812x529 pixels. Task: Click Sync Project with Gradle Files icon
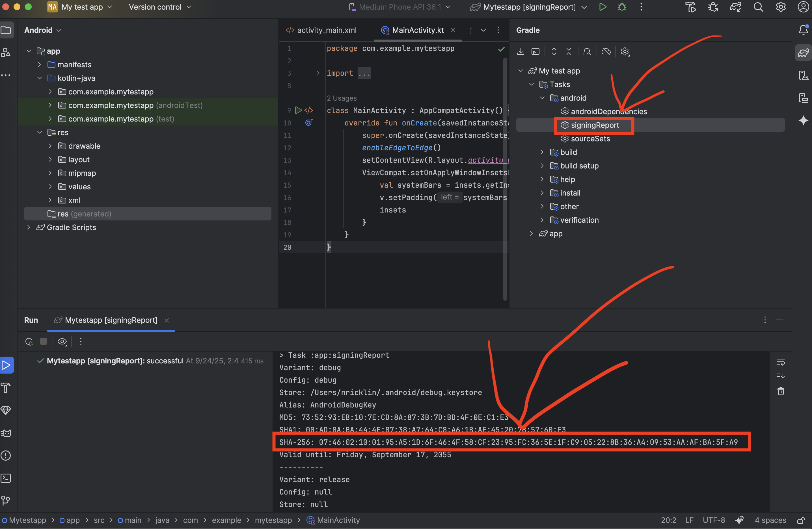[736, 7]
